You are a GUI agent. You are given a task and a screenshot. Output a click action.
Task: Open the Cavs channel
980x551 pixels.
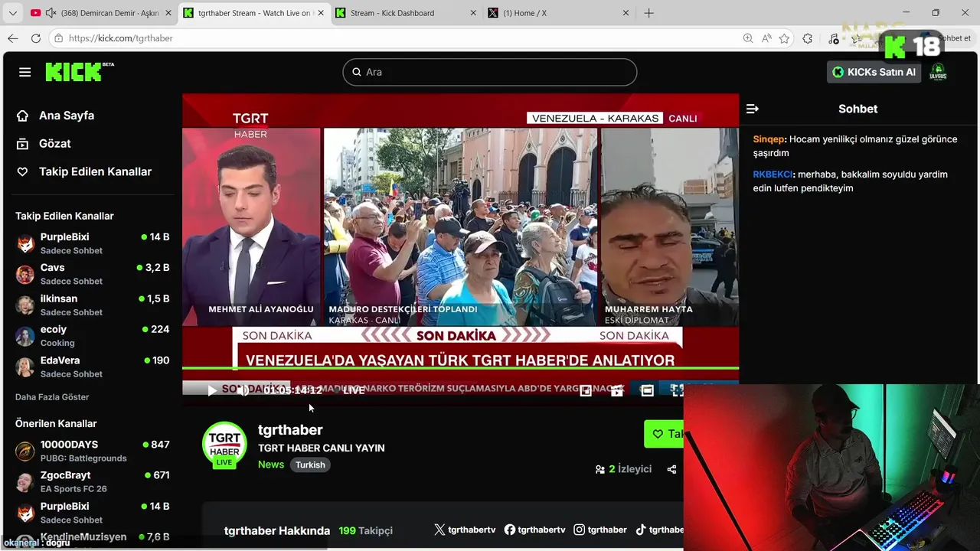tap(92, 274)
